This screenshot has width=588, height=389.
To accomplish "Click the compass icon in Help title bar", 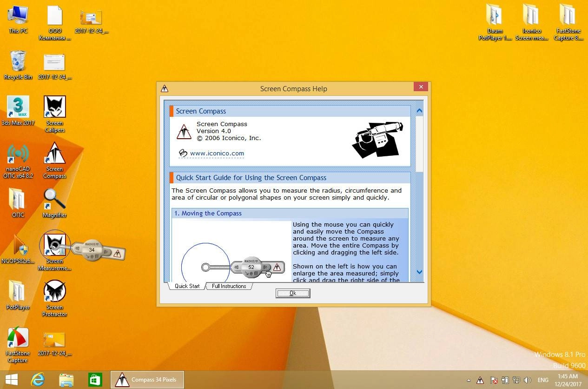I will 164,88.
